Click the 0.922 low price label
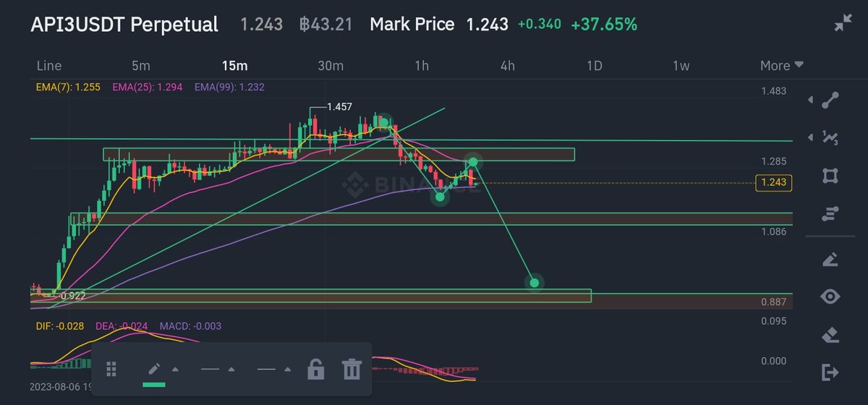The height and width of the screenshot is (405, 868). 74,296
